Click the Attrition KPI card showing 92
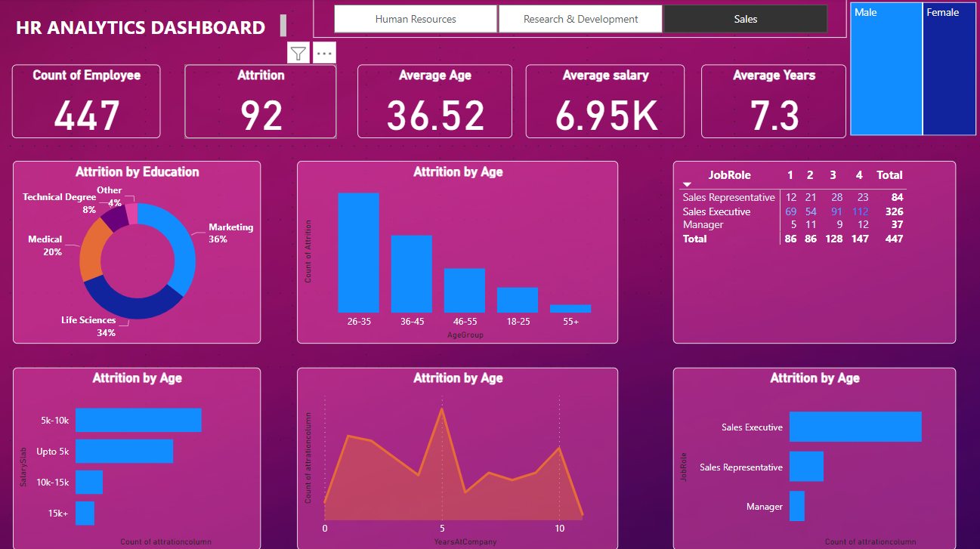The height and width of the screenshot is (549, 980). point(260,101)
